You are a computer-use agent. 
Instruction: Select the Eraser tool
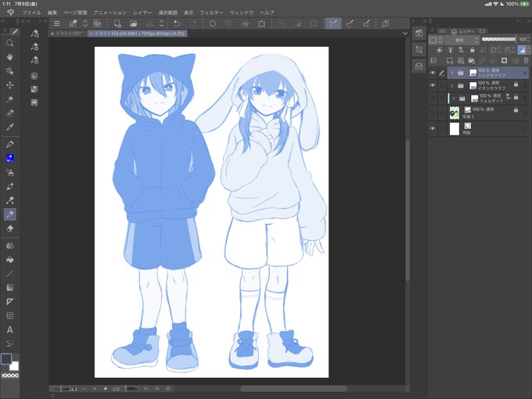(10, 228)
